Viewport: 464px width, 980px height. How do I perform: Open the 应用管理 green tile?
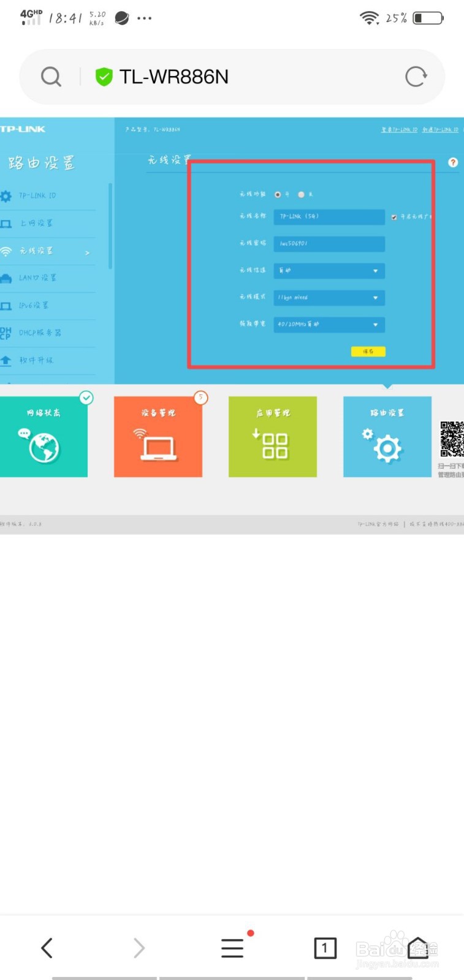(x=273, y=437)
